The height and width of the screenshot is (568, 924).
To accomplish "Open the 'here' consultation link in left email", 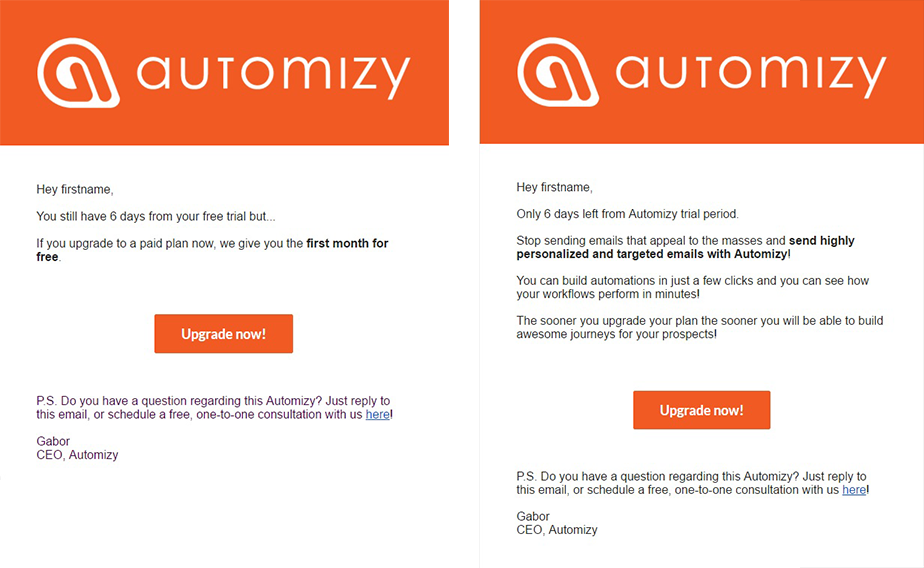I will [x=378, y=414].
